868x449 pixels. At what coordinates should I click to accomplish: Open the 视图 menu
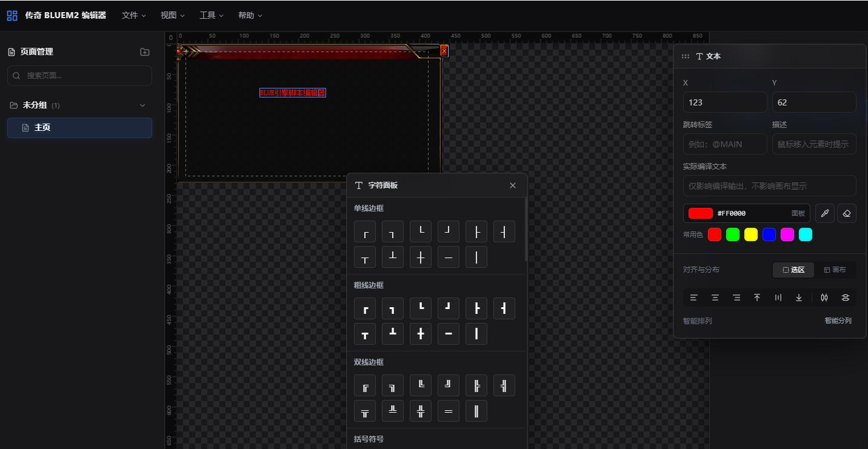[173, 15]
